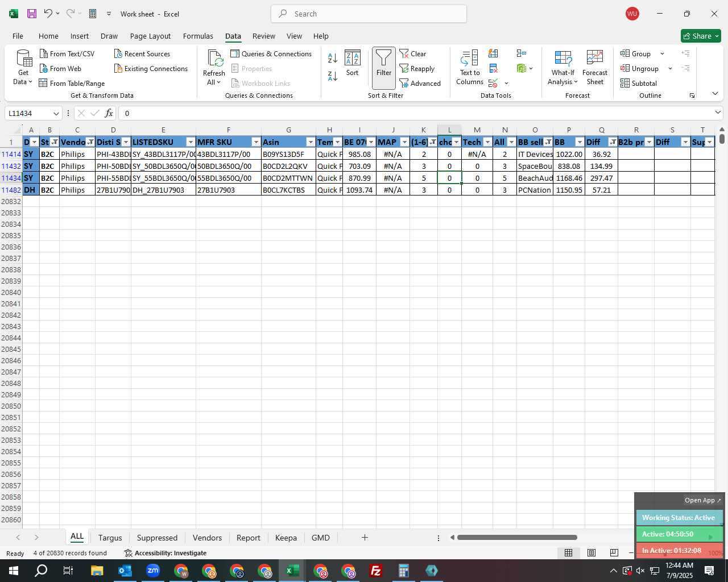Click the horizontal scrollbar thumb
The image size is (728, 582).
[x=517, y=538]
